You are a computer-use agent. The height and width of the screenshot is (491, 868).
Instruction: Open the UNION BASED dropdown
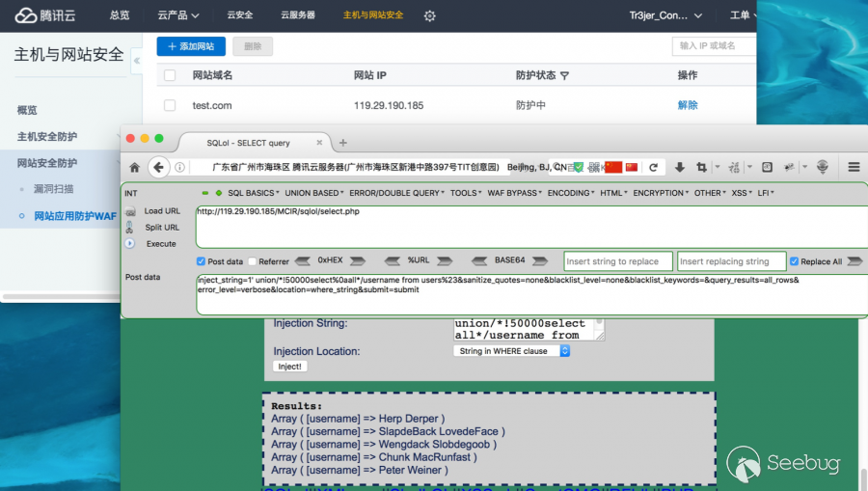coord(313,193)
